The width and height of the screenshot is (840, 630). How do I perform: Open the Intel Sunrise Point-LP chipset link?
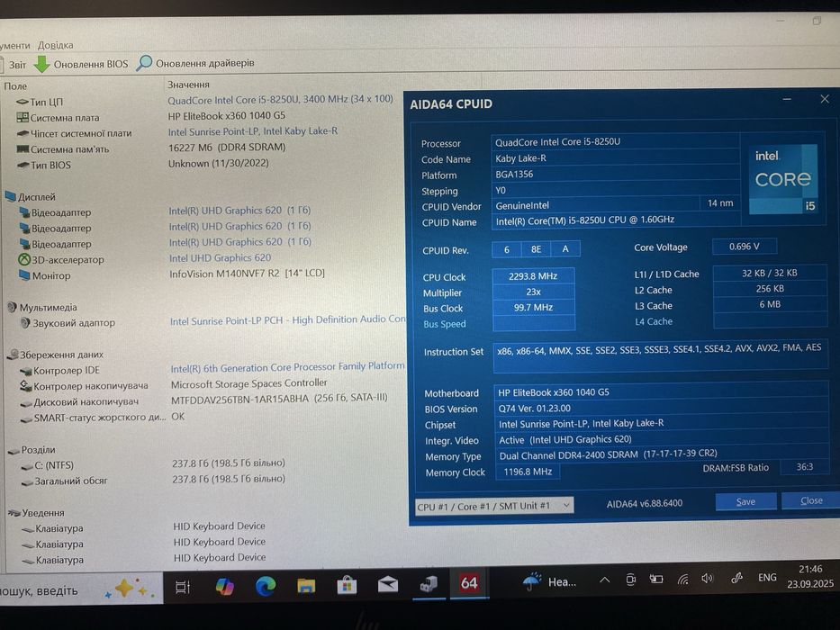[253, 131]
